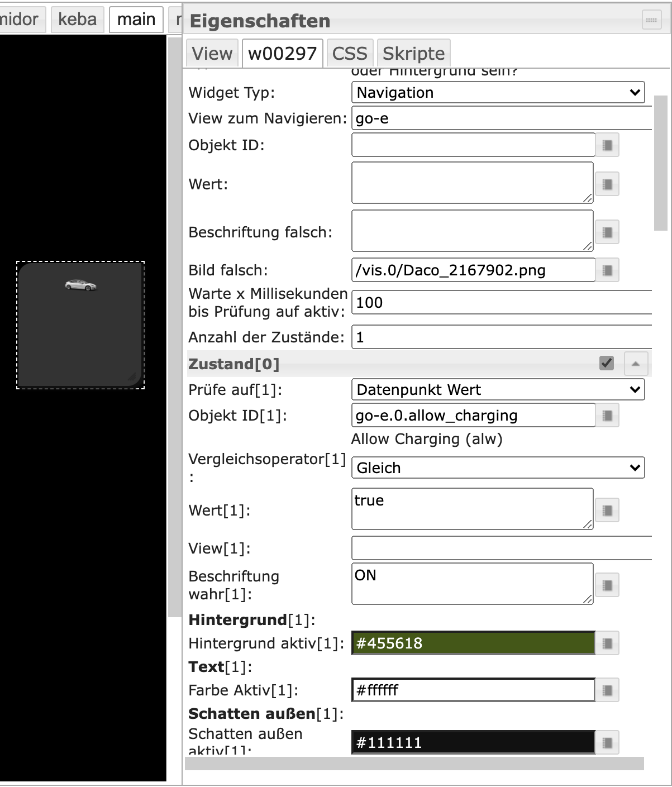Click the View zum Navigieren input field
Screen dimensions: 672x787
(x=501, y=118)
